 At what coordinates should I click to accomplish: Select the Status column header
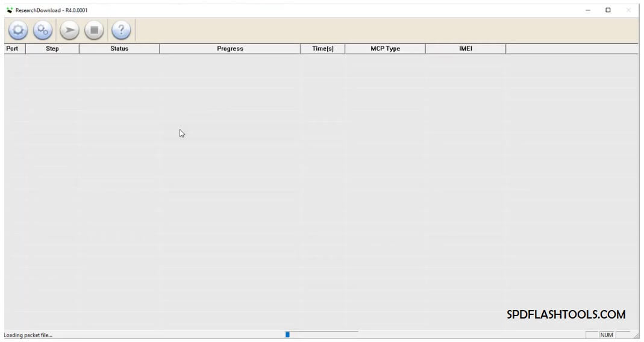coord(119,48)
